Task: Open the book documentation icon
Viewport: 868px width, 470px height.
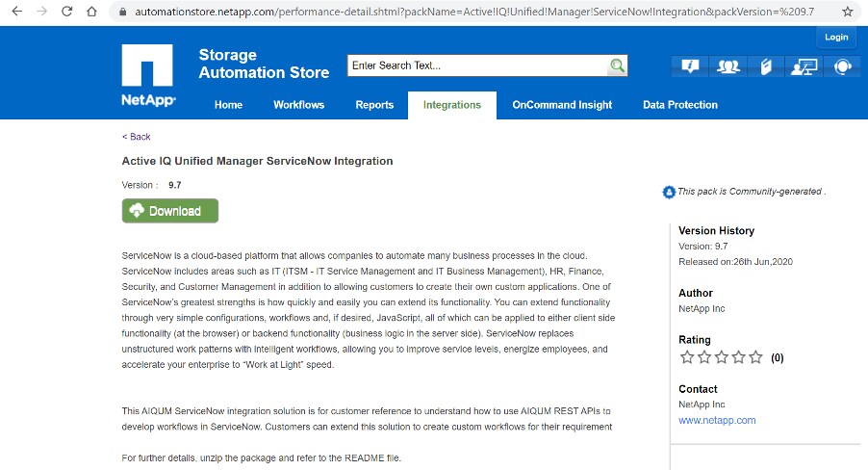Action: pos(766,66)
